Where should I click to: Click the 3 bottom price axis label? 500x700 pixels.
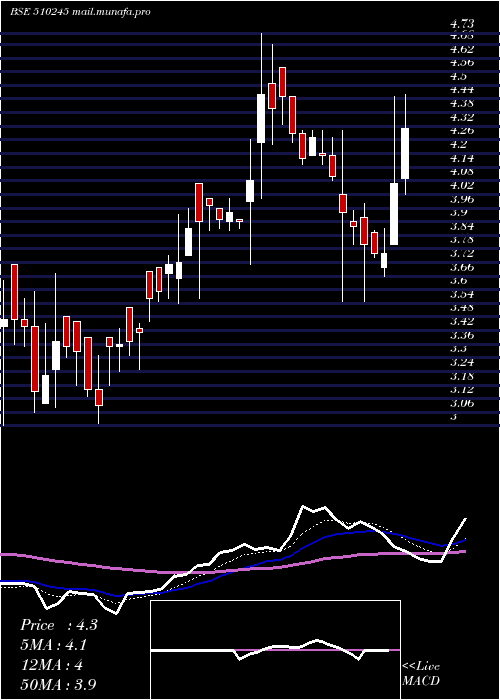click(454, 417)
